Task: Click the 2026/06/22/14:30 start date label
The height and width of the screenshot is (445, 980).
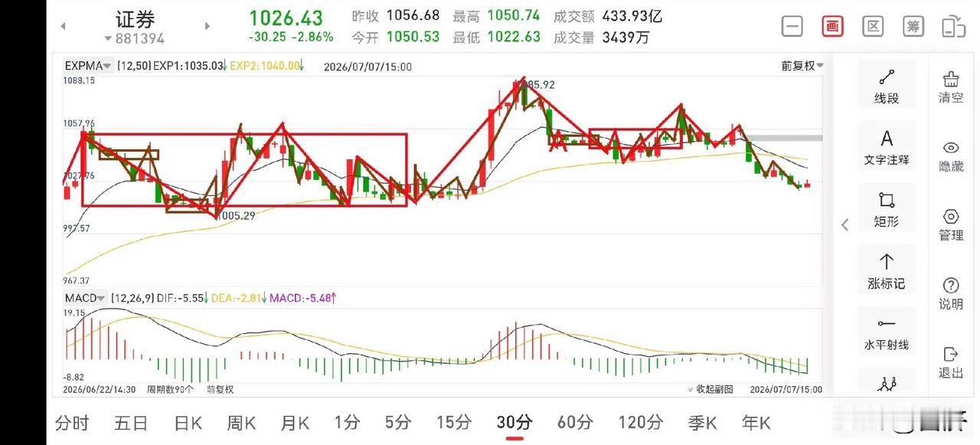Action: point(100,389)
